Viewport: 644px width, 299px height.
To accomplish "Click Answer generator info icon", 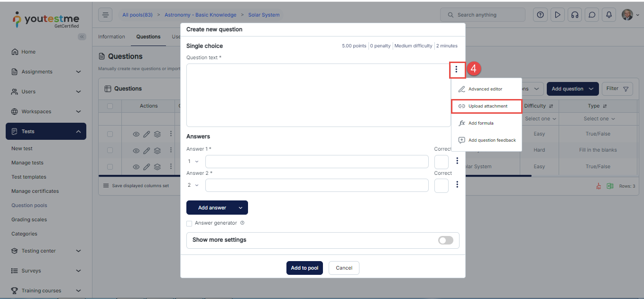I will tap(242, 223).
